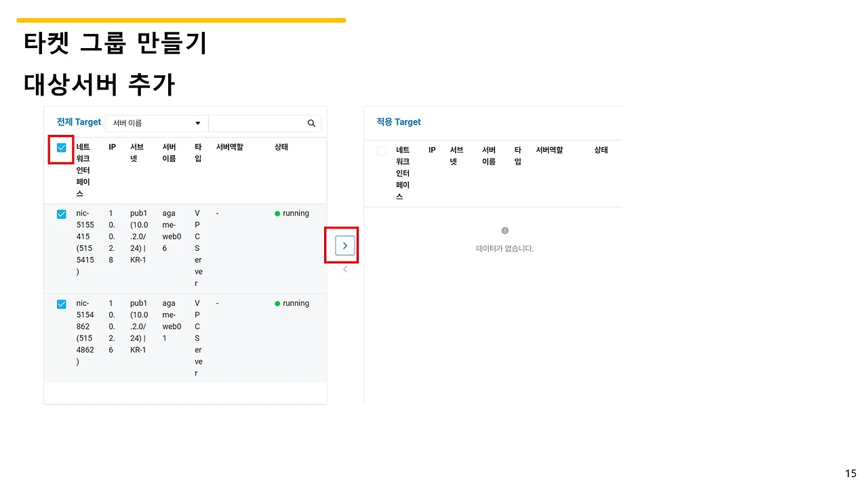Click the left chevron to return targets
Image resolution: width=868 pixels, height=488 pixels.
click(x=344, y=268)
